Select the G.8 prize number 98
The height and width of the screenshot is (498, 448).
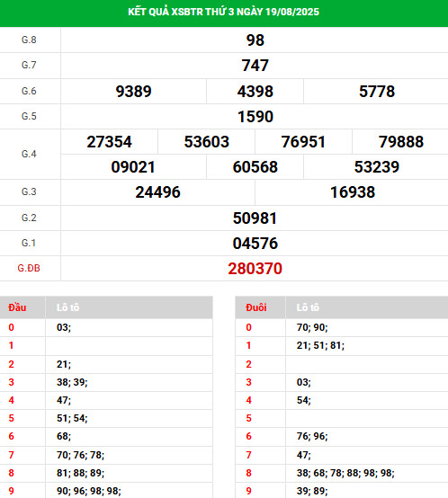coord(255,40)
